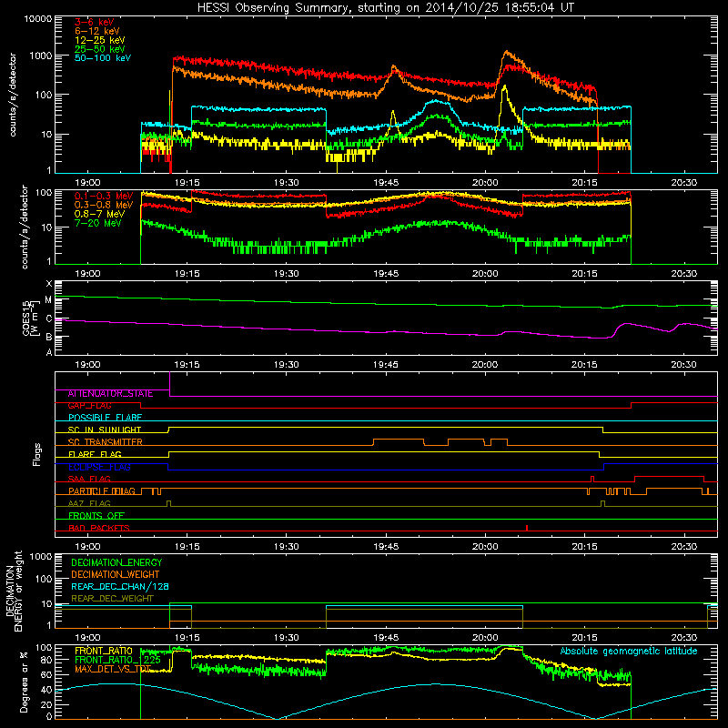Select the SC_TRANSMITTER flag label
The image size is (728, 728).
coord(106,442)
